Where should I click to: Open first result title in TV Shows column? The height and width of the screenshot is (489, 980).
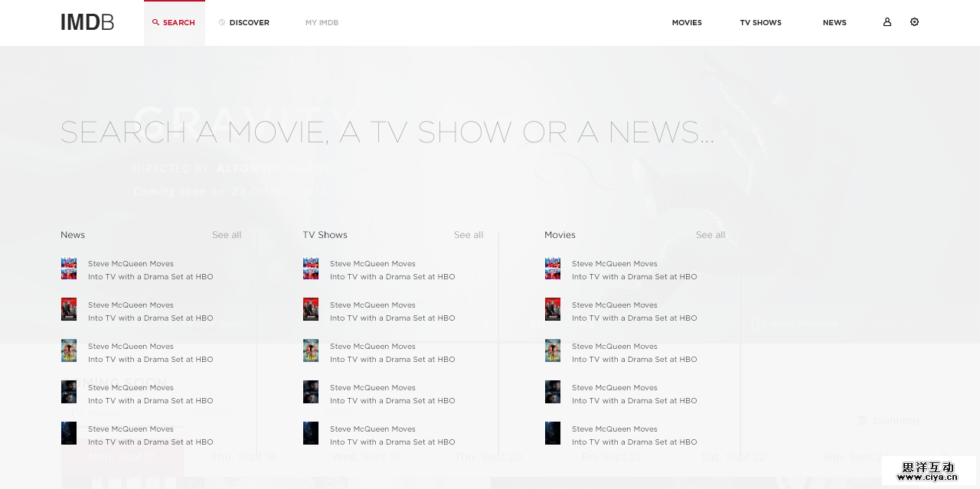click(x=392, y=270)
